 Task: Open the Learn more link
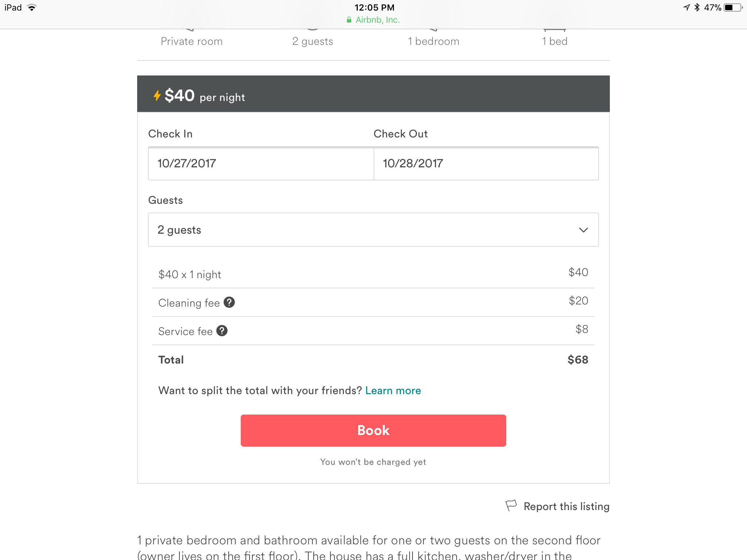[393, 390]
